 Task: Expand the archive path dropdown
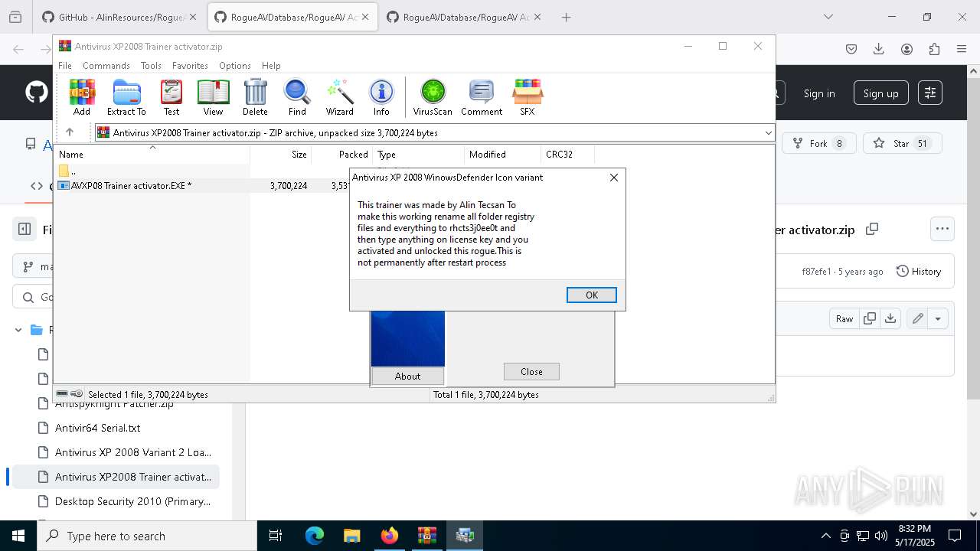click(x=768, y=133)
